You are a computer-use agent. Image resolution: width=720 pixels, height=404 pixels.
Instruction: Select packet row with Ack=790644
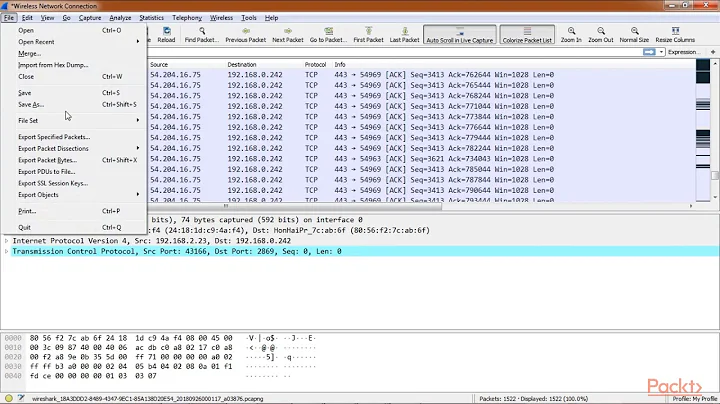pos(421,190)
